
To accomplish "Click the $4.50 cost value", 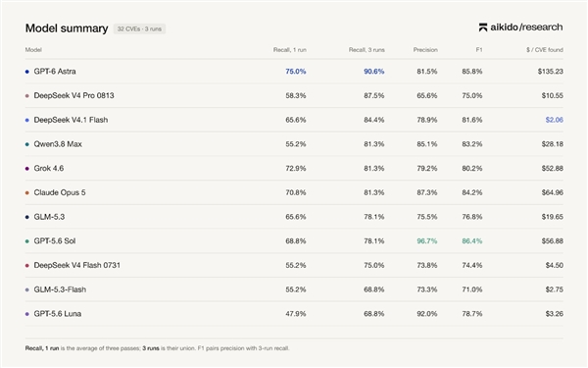I will 555,265.
